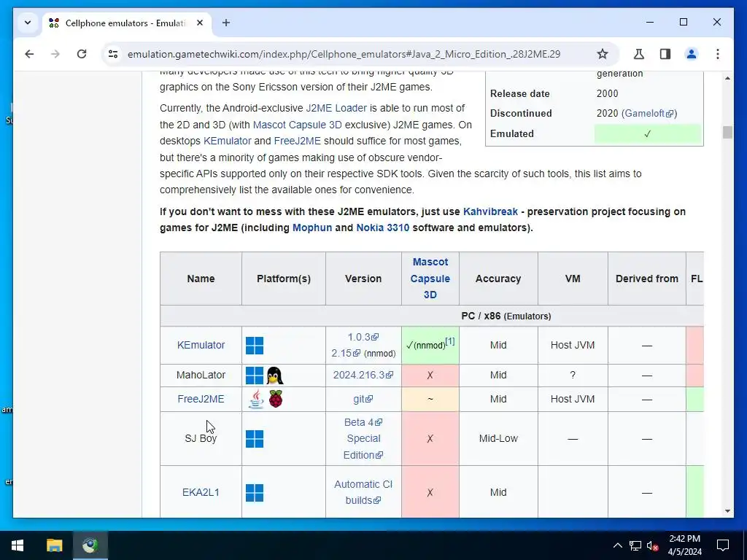Screen dimensions: 747x560
Task: Toggle the browser side panel icon
Action: (x=665, y=54)
